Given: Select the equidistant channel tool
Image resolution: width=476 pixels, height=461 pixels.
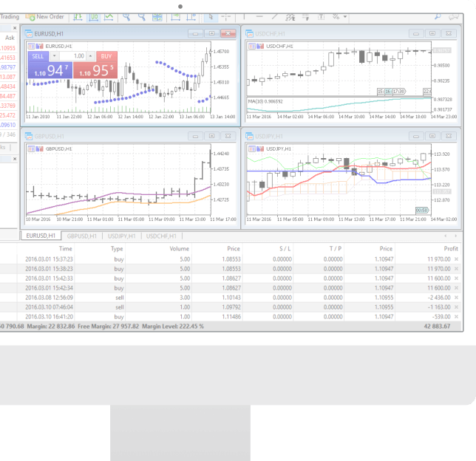Looking at the screenshot, I should pyautogui.click(x=290, y=17).
